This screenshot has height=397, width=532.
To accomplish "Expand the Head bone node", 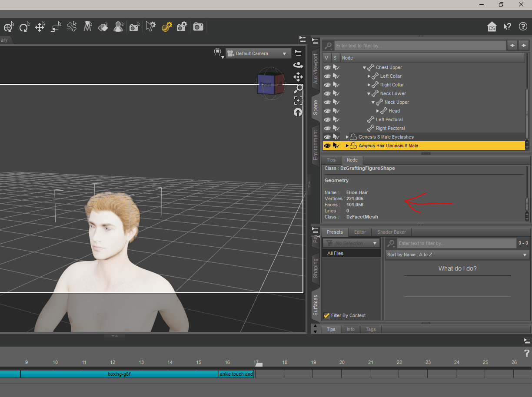I will [x=378, y=111].
